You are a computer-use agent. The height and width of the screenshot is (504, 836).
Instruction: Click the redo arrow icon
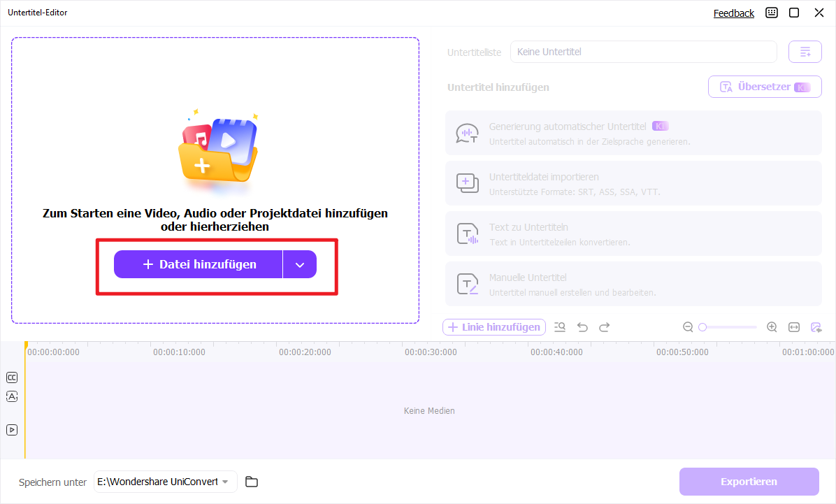(605, 327)
